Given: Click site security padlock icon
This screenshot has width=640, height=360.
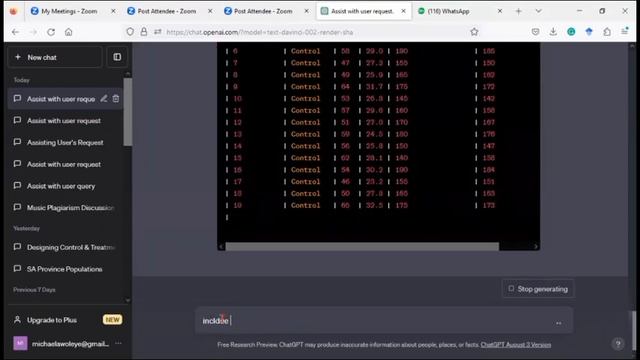Looking at the screenshot, I should [x=144, y=32].
